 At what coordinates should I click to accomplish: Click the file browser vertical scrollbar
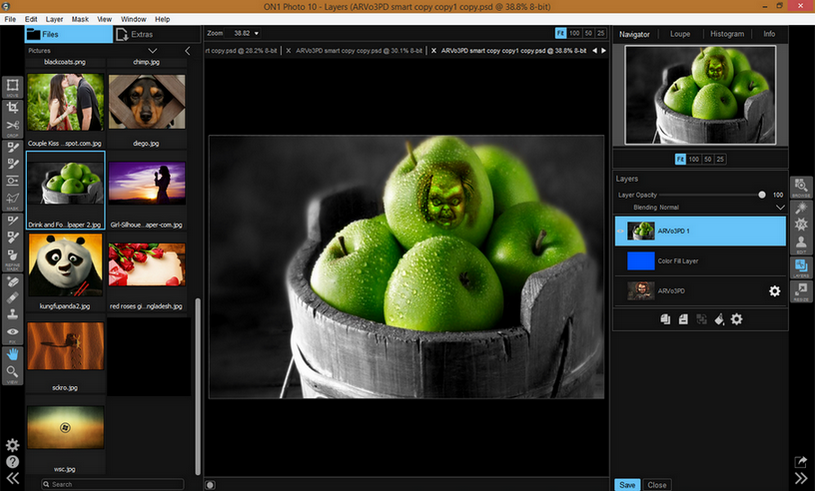198,386
